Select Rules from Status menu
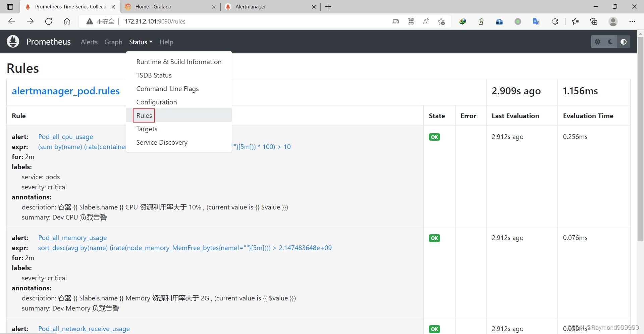This screenshot has width=644, height=334. [x=179, y=115]
